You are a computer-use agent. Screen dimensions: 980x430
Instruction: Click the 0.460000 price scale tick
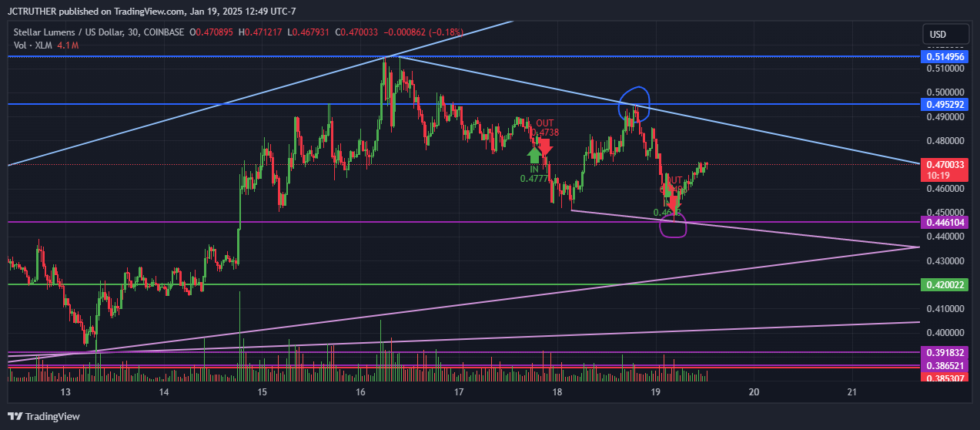click(x=945, y=189)
